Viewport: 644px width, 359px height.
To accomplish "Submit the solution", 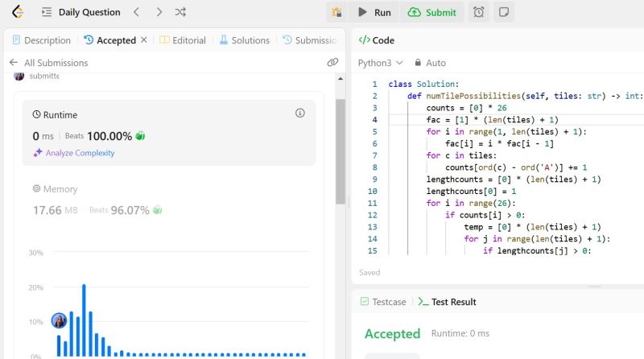I will pyautogui.click(x=433, y=12).
